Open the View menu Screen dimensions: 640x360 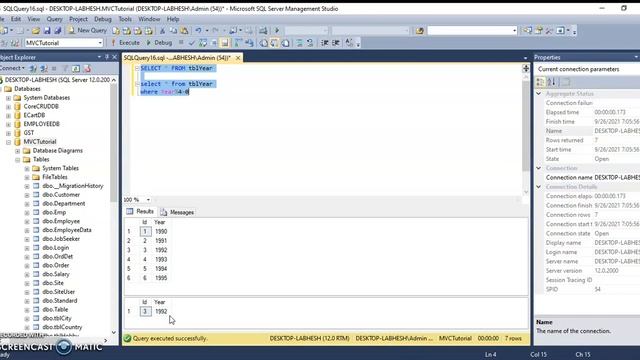[34, 19]
